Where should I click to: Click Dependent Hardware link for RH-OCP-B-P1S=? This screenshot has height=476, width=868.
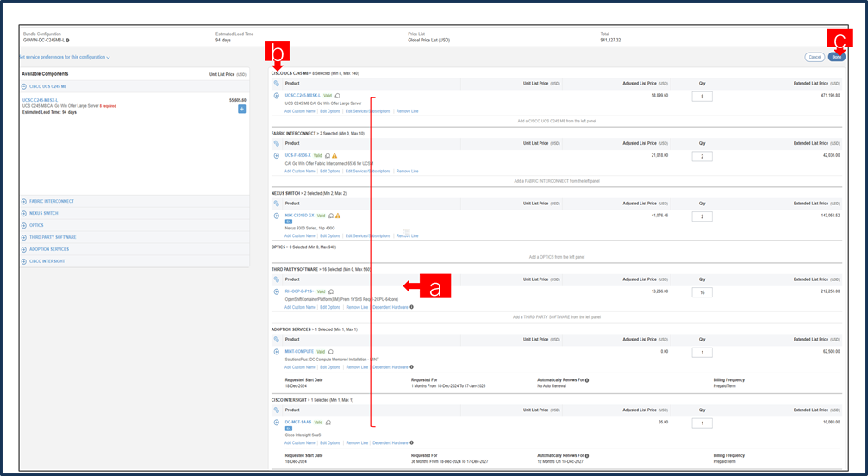(390, 307)
